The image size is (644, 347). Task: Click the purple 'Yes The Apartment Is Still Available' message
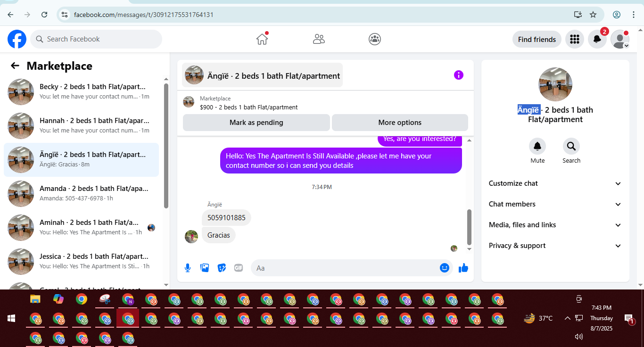click(x=341, y=161)
